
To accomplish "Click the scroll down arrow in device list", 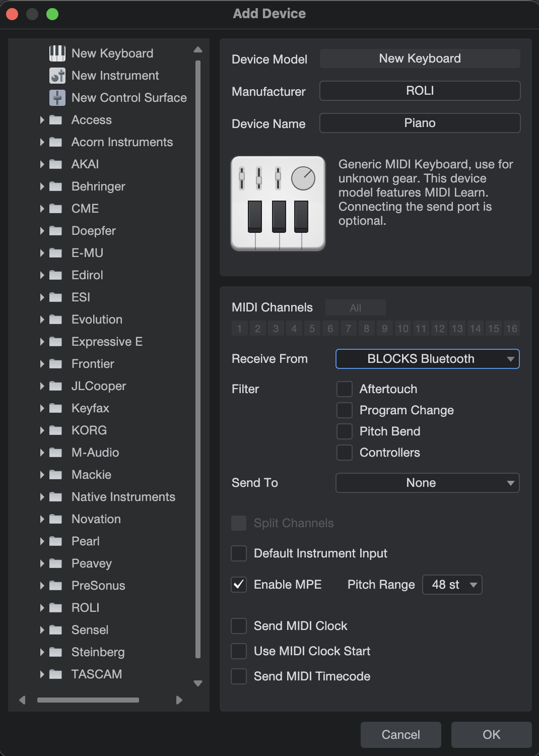I will click(x=198, y=683).
